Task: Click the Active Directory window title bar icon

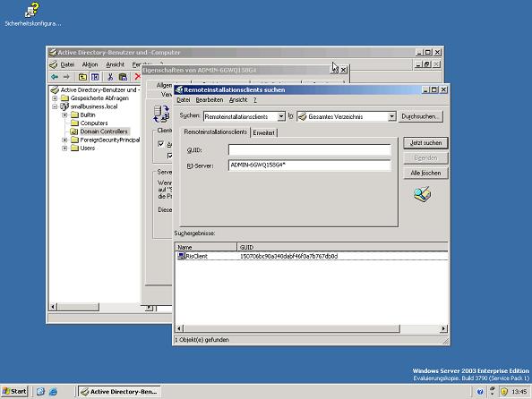Action: point(53,52)
